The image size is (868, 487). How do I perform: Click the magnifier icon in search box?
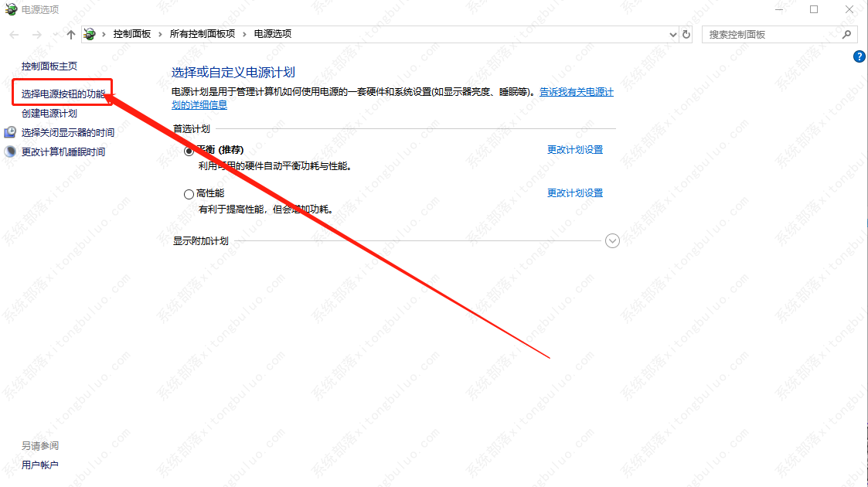[x=847, y=35]
